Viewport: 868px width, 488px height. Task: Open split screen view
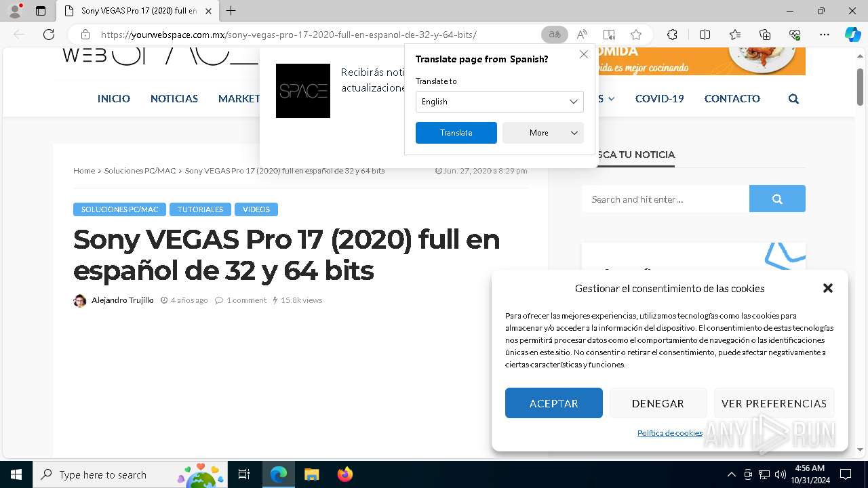tap(705, 35)
